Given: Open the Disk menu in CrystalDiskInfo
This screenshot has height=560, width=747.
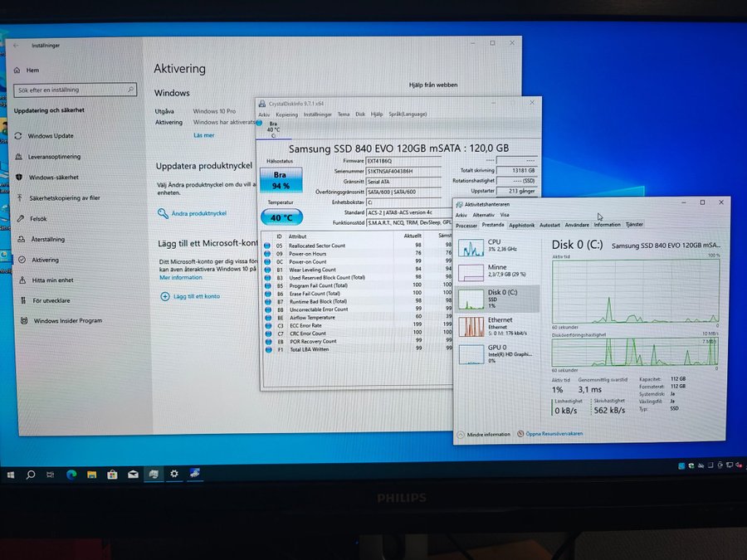Looking at the screenshot, I should coord(360,114).
